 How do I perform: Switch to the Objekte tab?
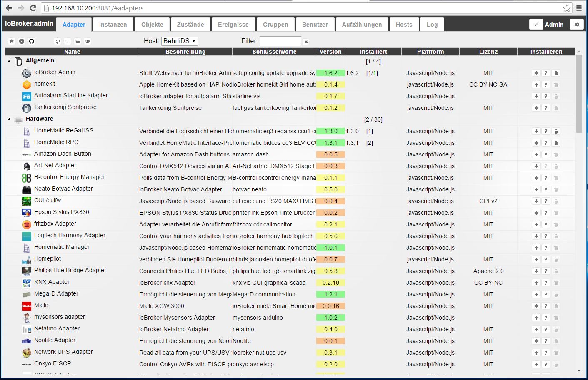coord(152,25)
